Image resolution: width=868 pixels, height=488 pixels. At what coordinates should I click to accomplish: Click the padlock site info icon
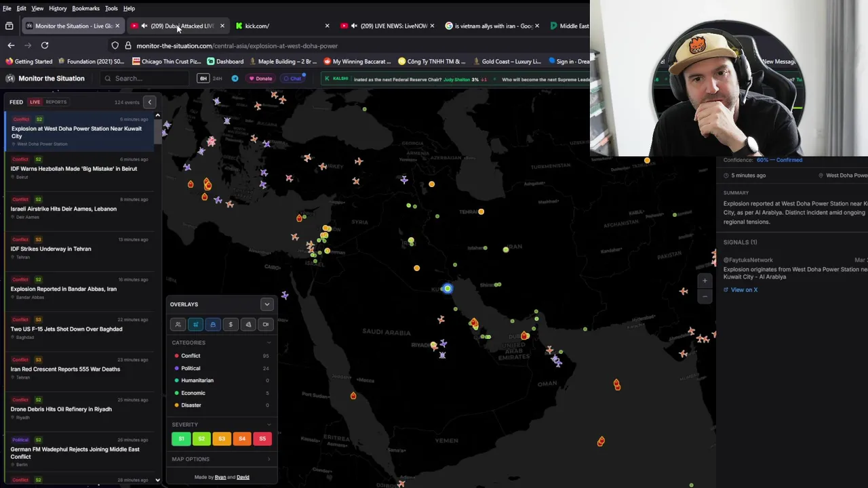(127, 45)
